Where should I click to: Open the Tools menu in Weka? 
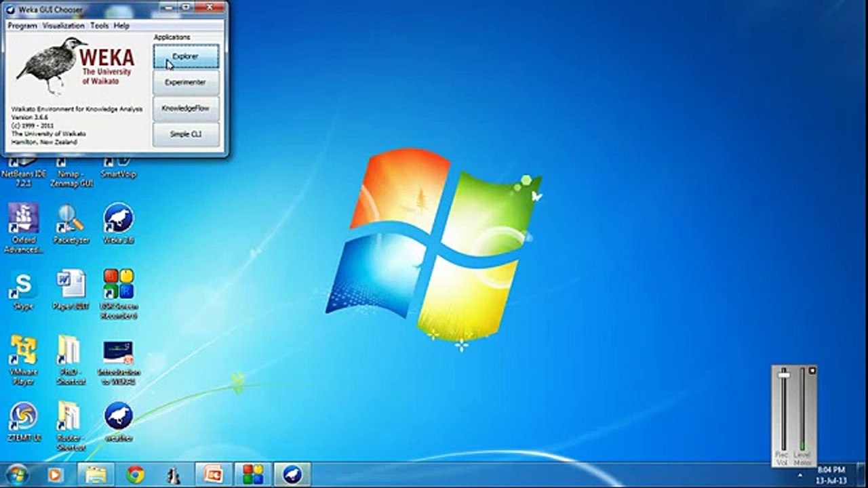(x=99, y=25)
